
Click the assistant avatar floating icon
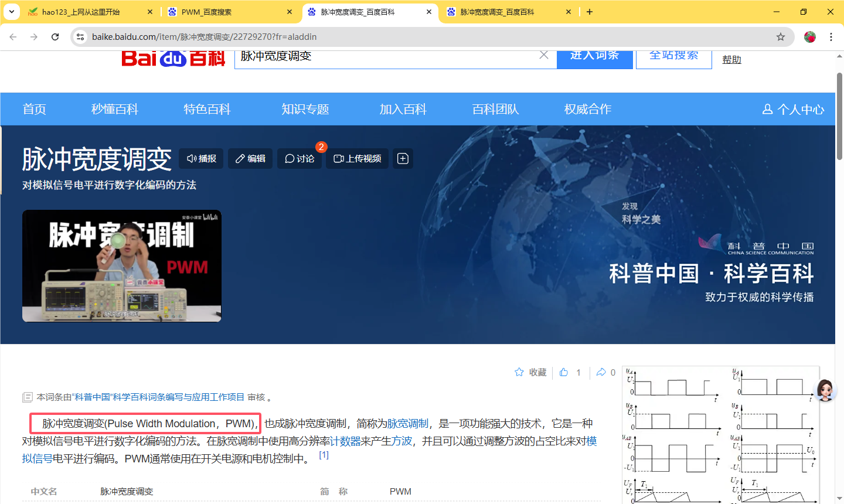click(825, 390)
